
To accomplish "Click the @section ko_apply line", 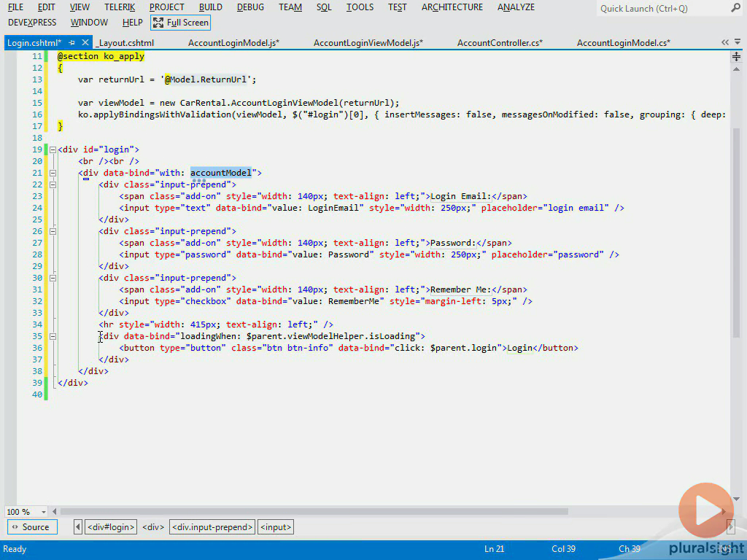I will click(x=101, y=56).
